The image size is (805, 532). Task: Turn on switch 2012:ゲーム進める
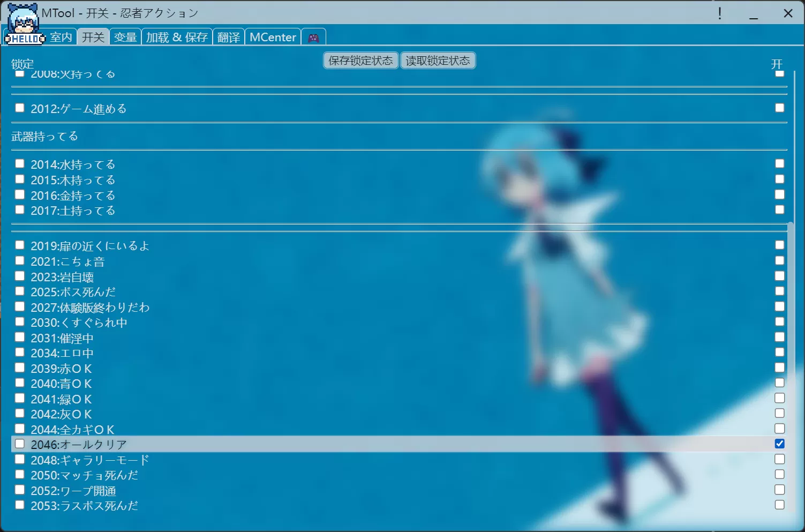tap(780, 108)
